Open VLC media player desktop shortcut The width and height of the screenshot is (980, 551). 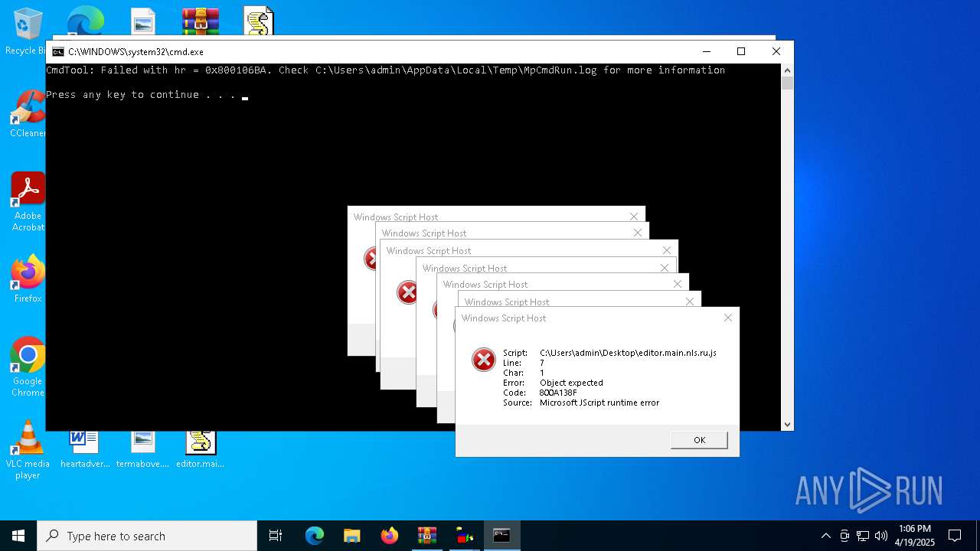pos(28,450)
